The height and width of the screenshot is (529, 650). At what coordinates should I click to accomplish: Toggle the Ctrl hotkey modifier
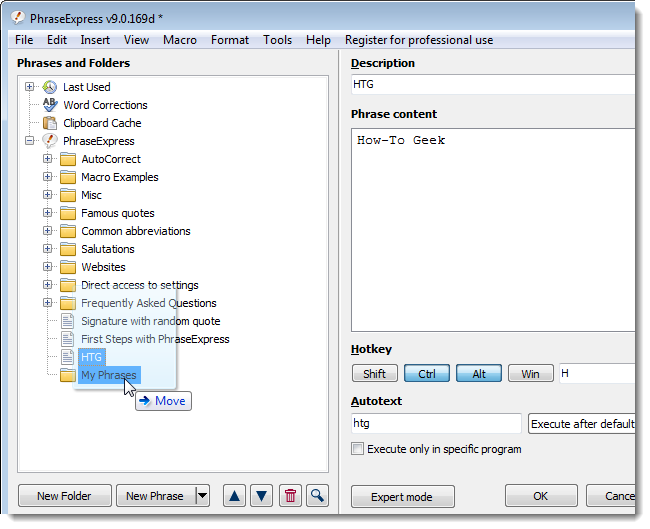tap(427, 374)
